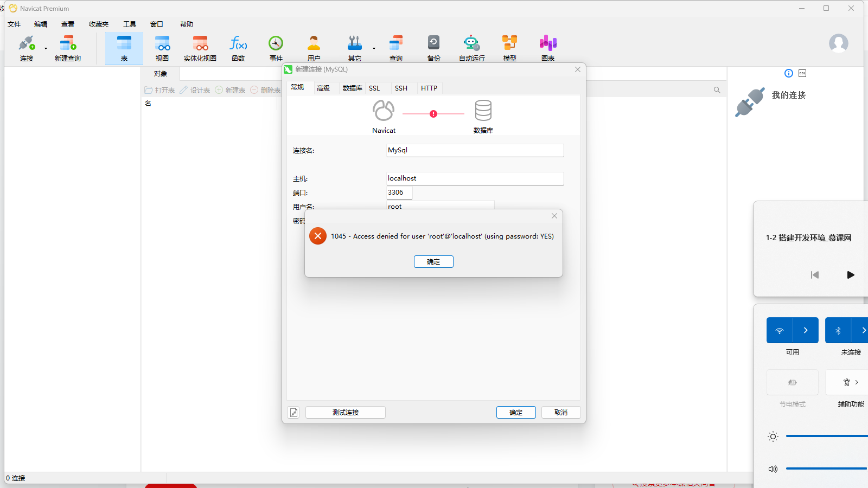Switch to the 高级 tab

323,88
